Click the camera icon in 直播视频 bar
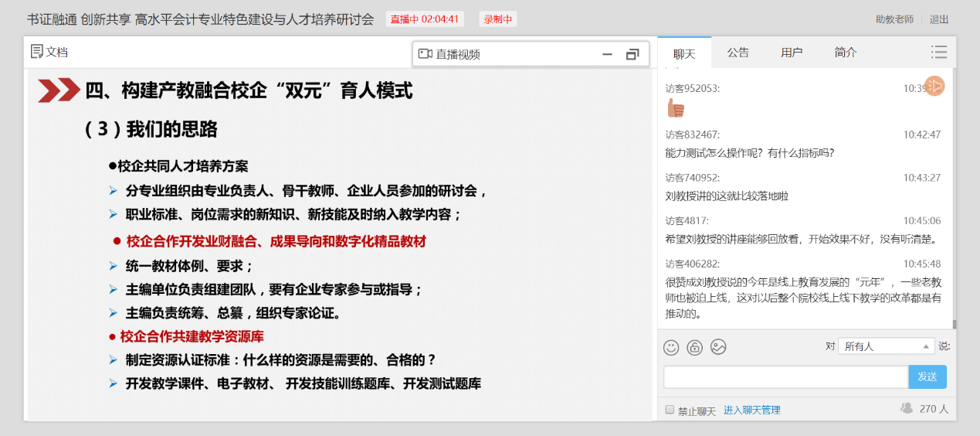980x436 pixels. coord(425,54)
